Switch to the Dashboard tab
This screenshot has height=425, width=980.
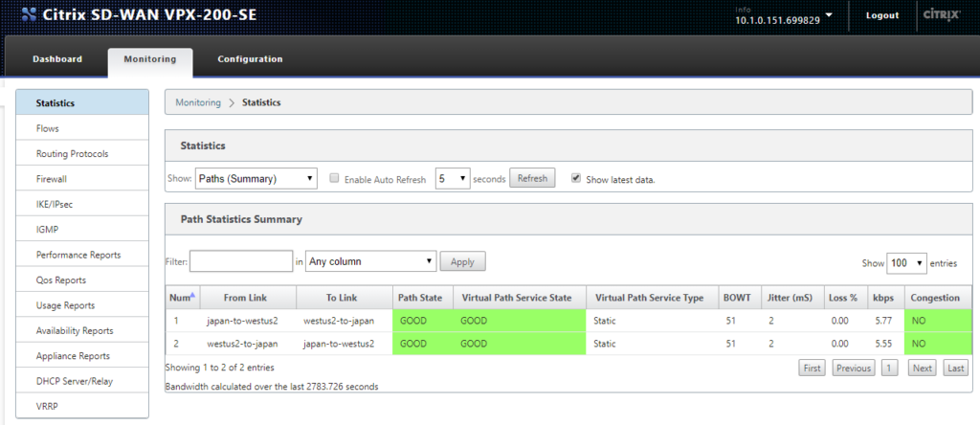tap(56, 59)
